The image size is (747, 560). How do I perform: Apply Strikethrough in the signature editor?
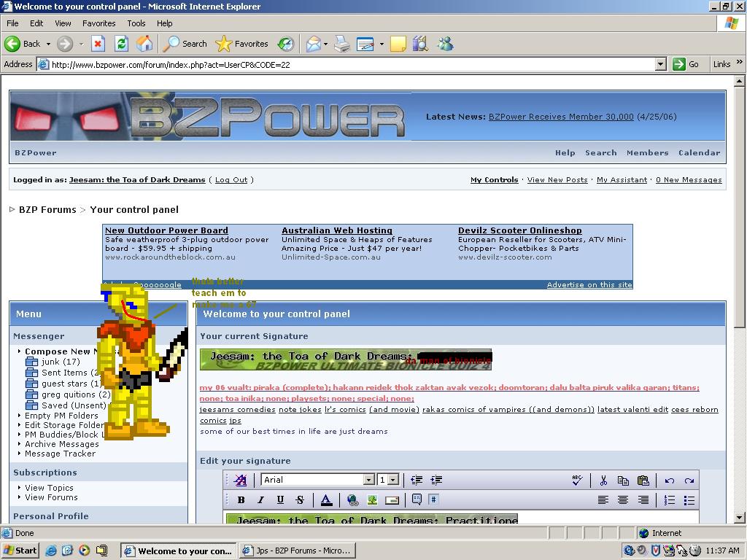tap(300, 499)
